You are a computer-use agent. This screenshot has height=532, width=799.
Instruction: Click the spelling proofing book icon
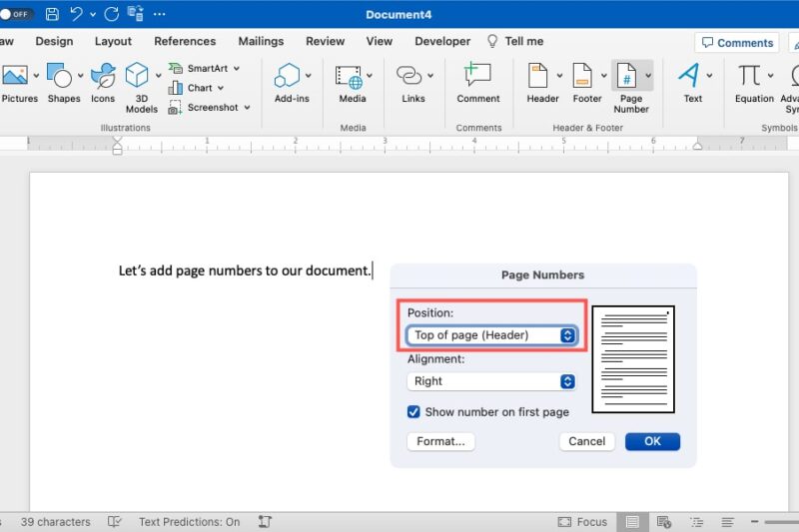pos(114,522)
